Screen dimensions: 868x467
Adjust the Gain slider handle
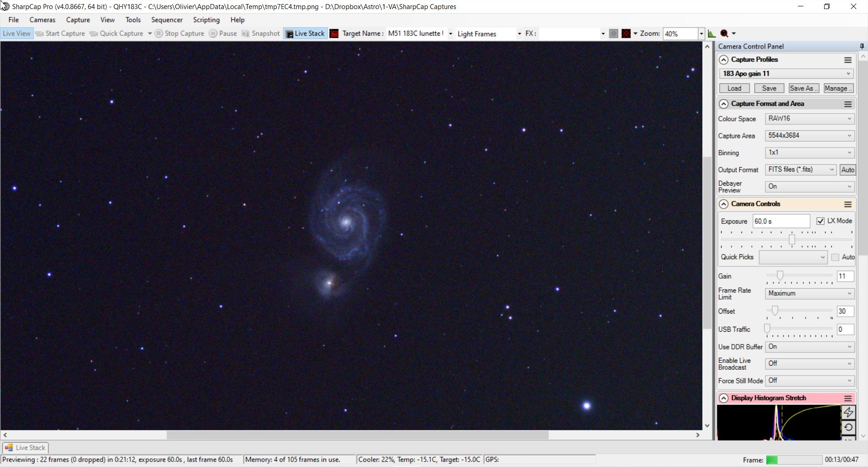[780, 276]
